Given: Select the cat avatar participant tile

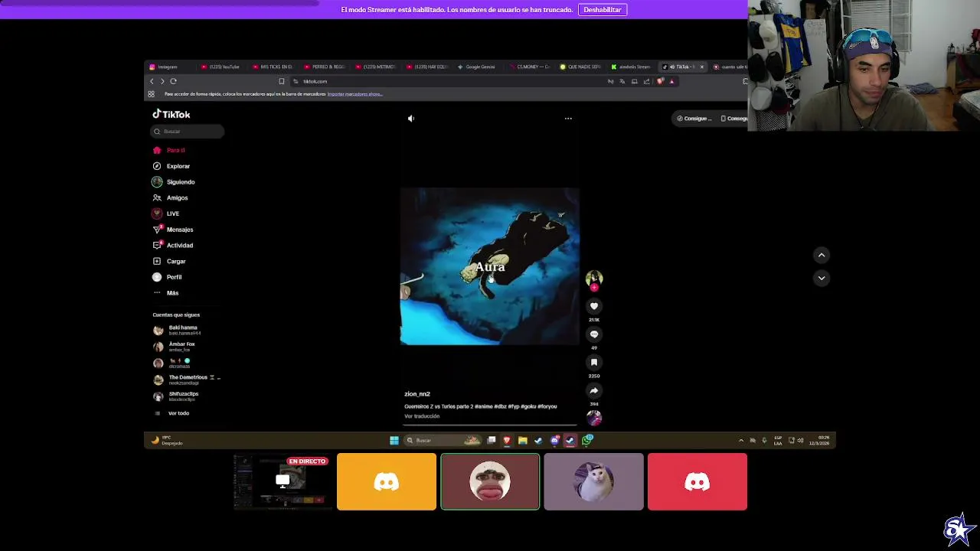Looking at the screenshot, I should (594, 481).
